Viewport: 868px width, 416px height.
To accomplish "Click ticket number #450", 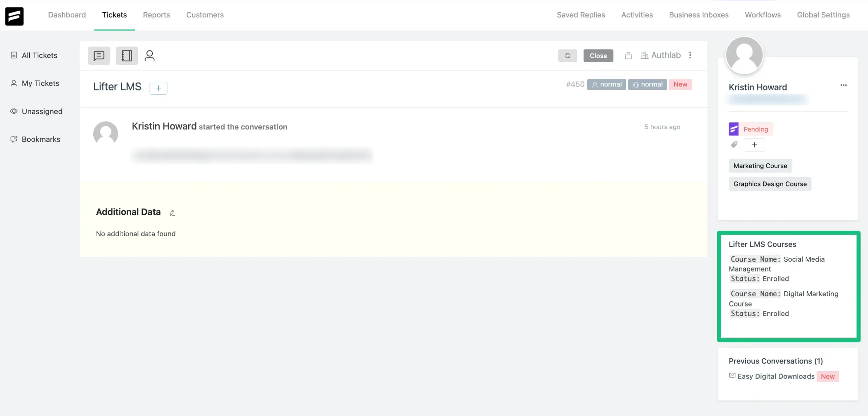I will click(x=575, y=84).
